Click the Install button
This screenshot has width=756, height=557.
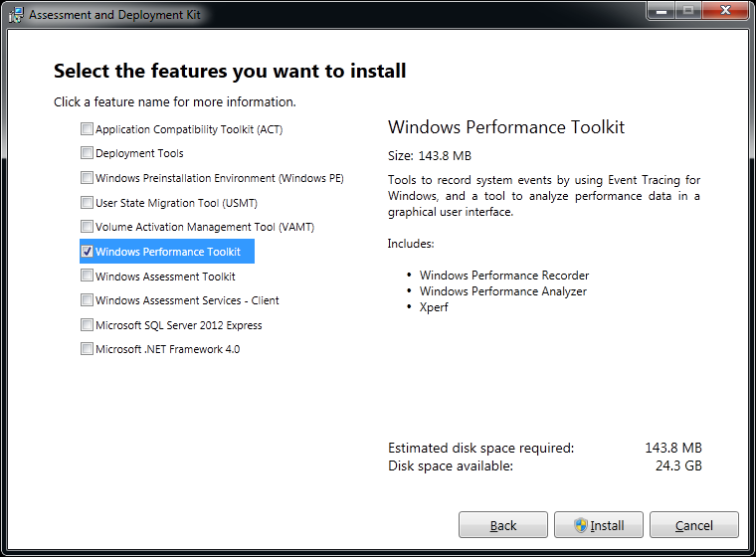(x=599, y=525)
